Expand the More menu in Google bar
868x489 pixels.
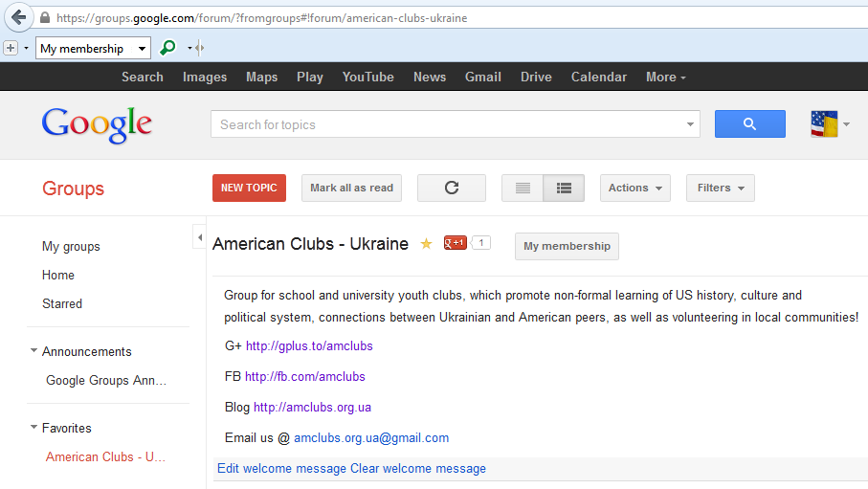[x=666, y=77]
